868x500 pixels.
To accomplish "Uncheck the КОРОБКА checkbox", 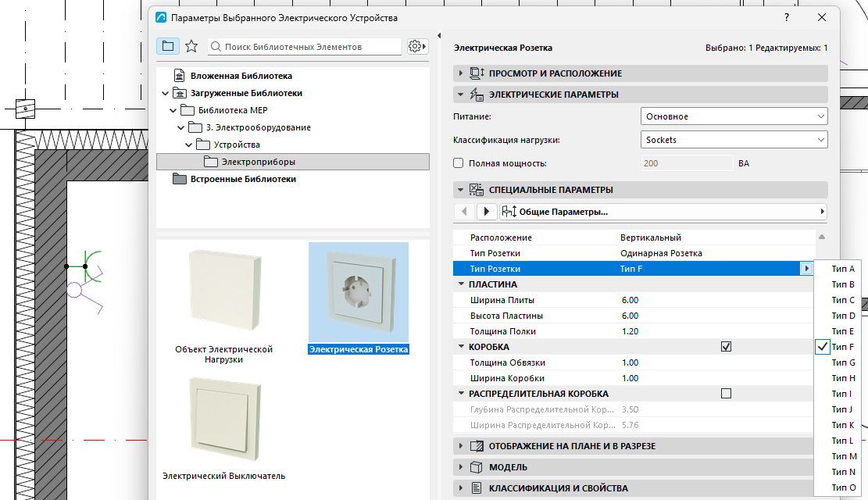I will [727, 347].
